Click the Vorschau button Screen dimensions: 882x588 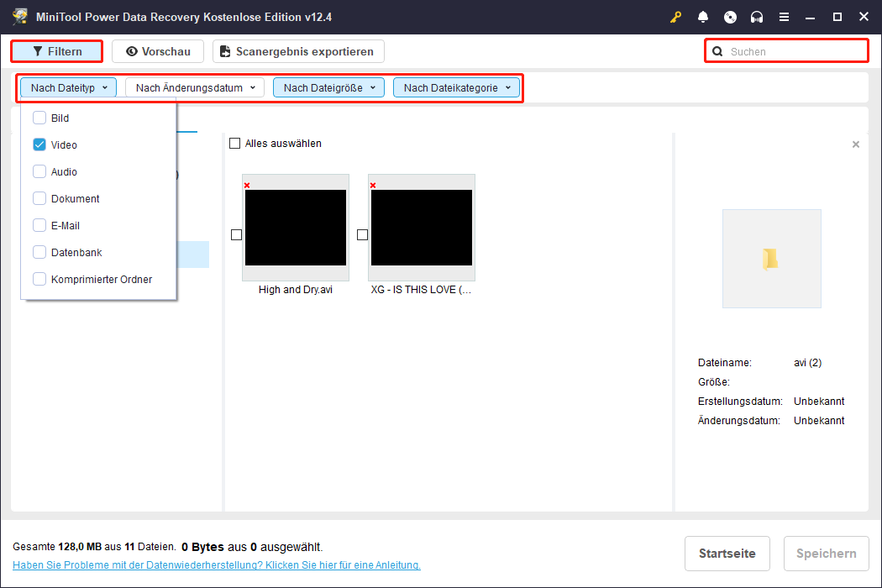(x=158, y=51)
